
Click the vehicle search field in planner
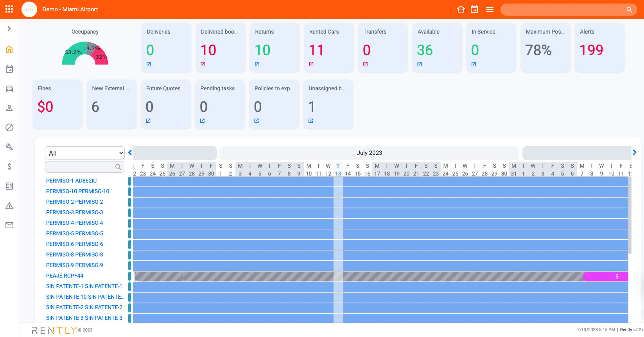click(80, 167)
